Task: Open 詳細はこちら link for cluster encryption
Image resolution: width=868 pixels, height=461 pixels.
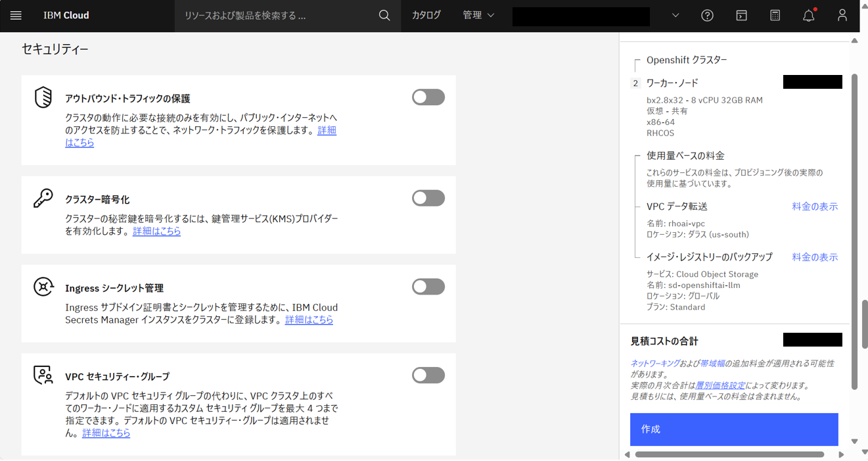Action: 157,231
